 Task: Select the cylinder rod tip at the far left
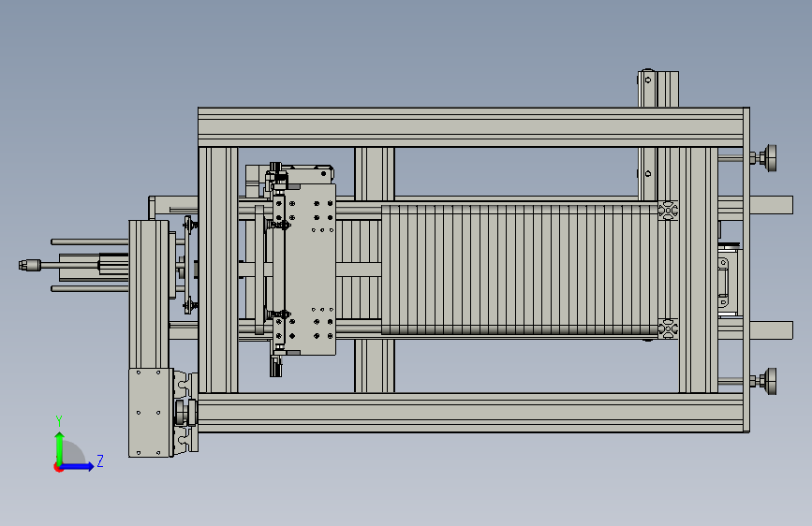(x=30, y=266)
